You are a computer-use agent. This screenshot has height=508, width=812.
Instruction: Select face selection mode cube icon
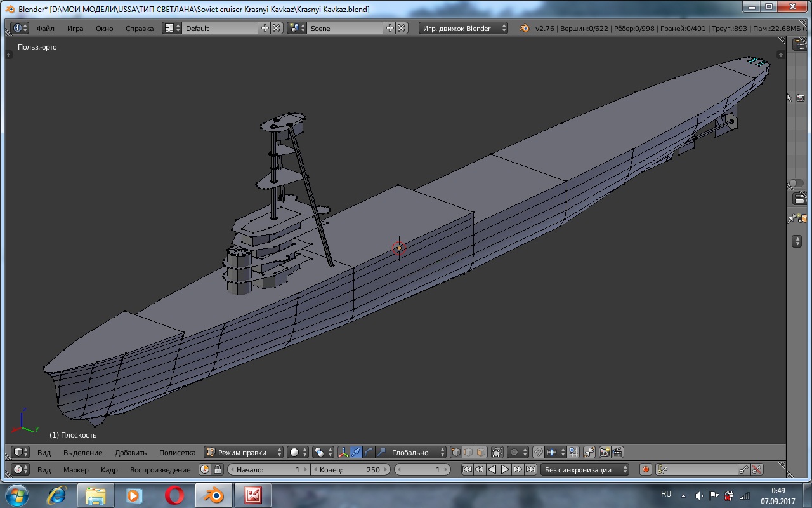pos(481,453)
